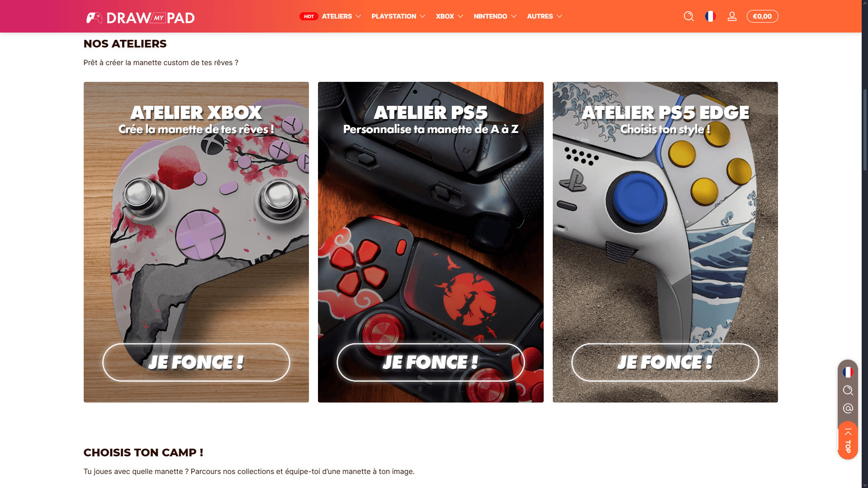
Task: Expand the AUTRES dropdown chevron
Action: click(560, 16)
